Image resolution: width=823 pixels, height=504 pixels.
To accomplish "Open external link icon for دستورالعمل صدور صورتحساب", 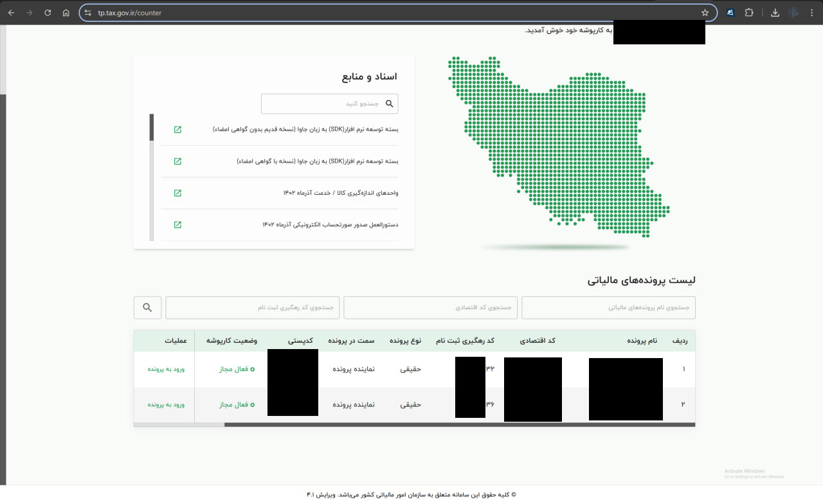I will pos(178,224).
